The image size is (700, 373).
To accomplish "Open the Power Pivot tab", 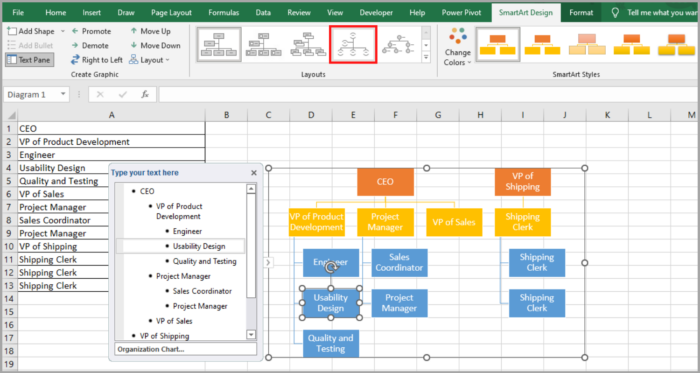I will pos(462,12).
